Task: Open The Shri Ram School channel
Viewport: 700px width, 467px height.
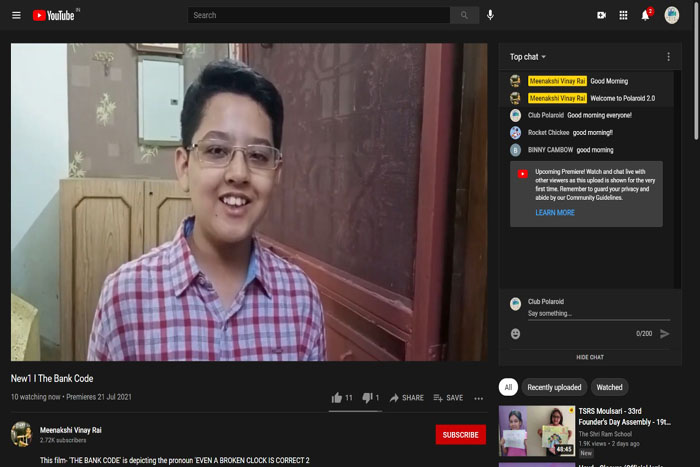Action: pyautogui.click(x=605, y=434)
